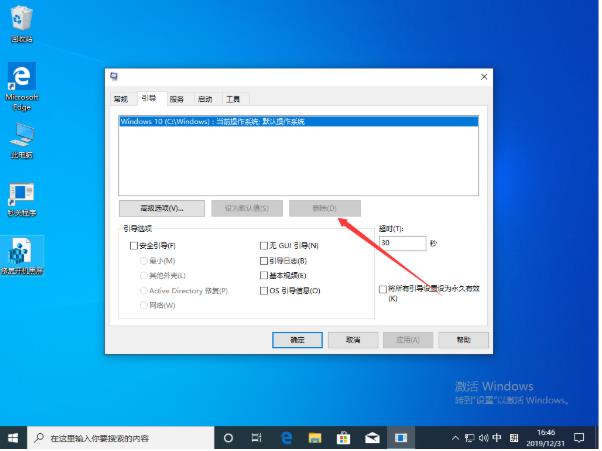This screenshot has height=451, width=602.
Task: Launch Edge from the taskbar
Action: tap(286, 438)
